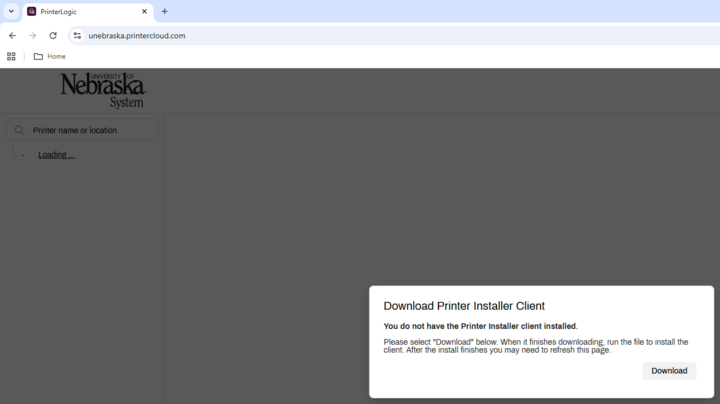This screenshot has width=720, height=404.
Task: Open the Home bookmarks folder
Action: (x=50, y=56)
